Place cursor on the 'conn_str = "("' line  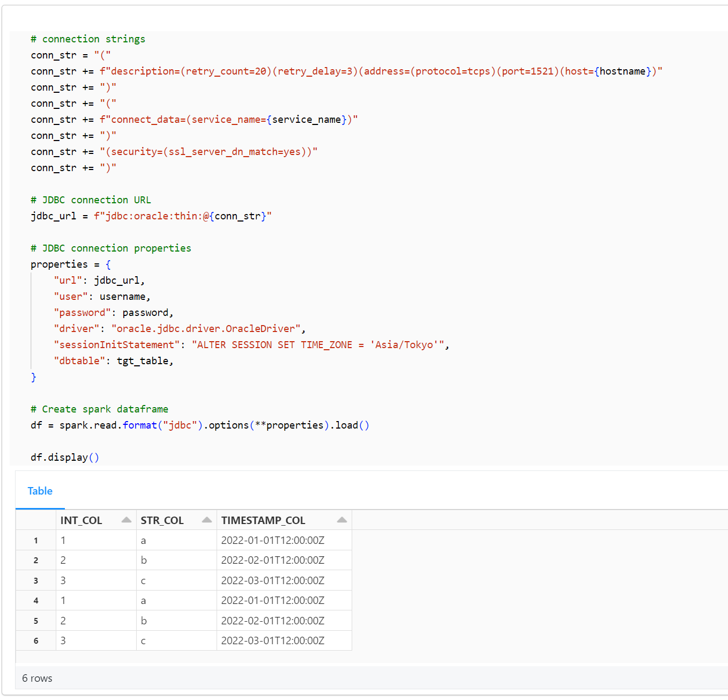pos(71,55)
